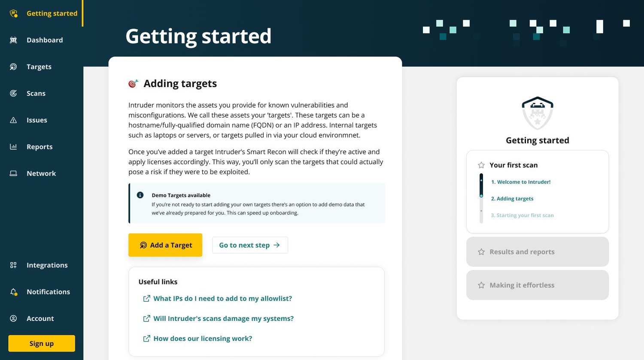Viewport: 644px width, 360px height.
Task: Open the Scans section via its icon
Action: point(13,93)
